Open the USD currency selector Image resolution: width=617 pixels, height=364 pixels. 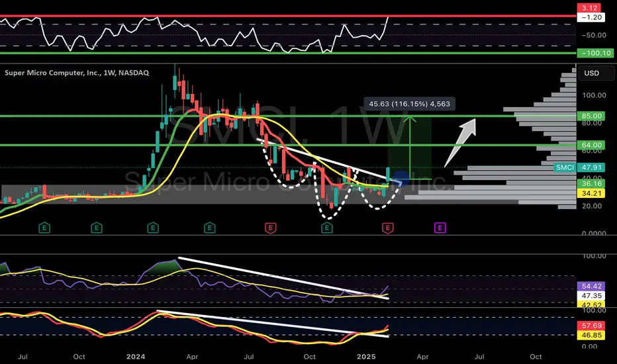pyautogui.click(x=596, y=73)
